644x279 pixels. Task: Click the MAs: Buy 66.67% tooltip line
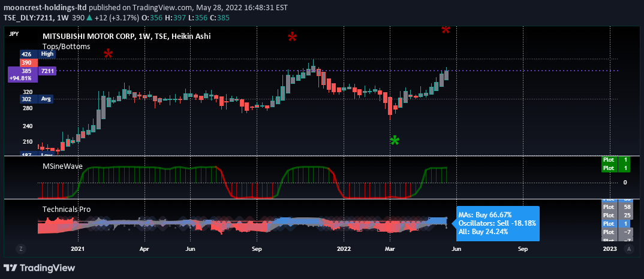tap(484, 215)
